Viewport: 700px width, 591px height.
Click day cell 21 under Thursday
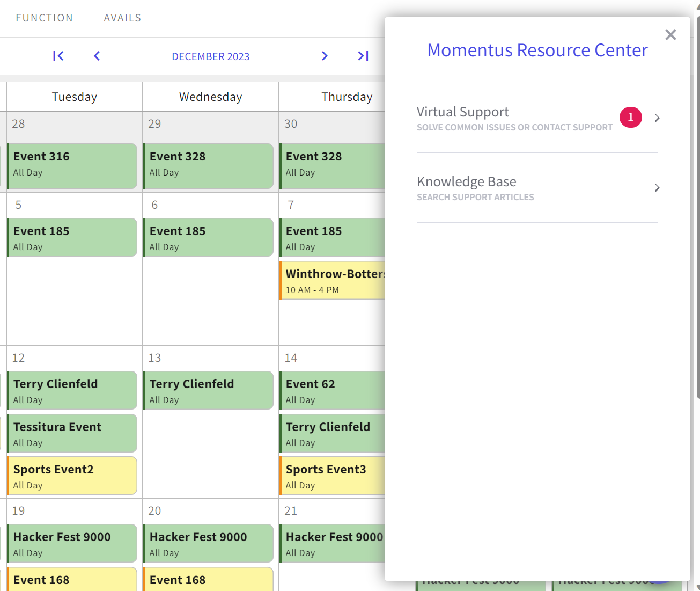tap(291, 510)
